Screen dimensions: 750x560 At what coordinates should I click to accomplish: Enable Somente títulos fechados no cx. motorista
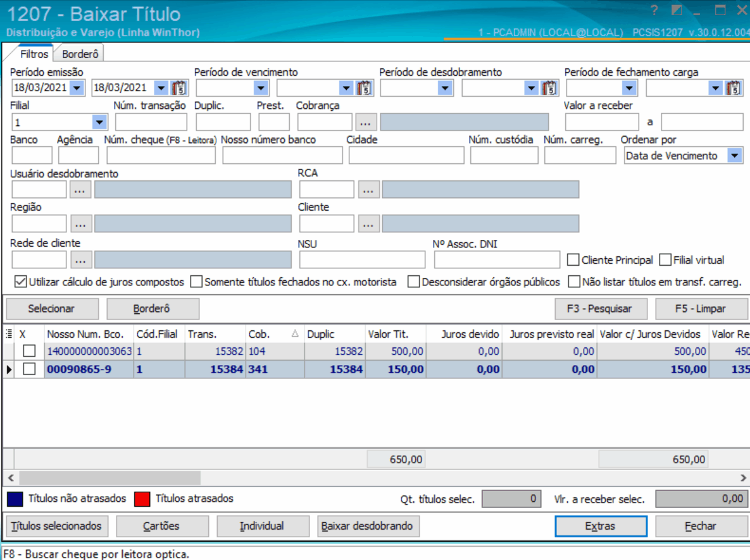196,282
